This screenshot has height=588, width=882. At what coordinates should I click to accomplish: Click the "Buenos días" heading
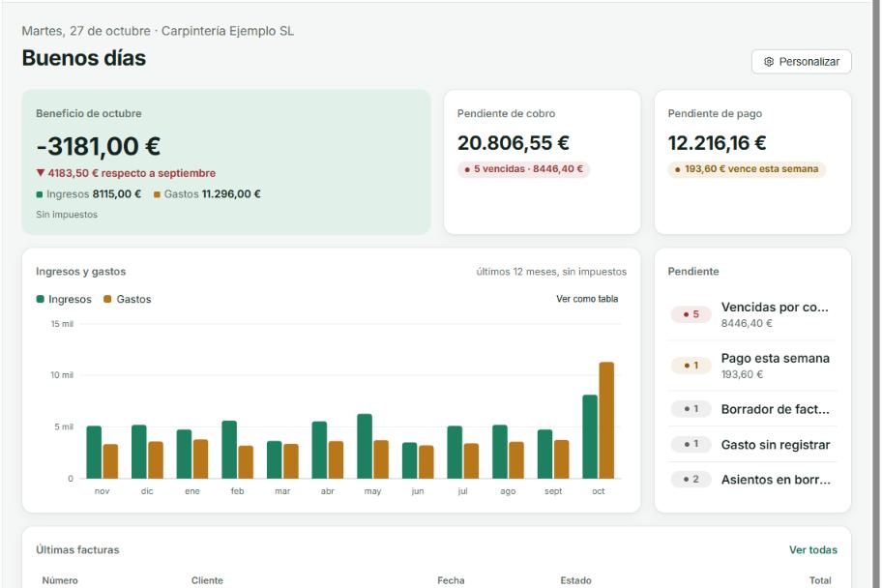[84, 58]
